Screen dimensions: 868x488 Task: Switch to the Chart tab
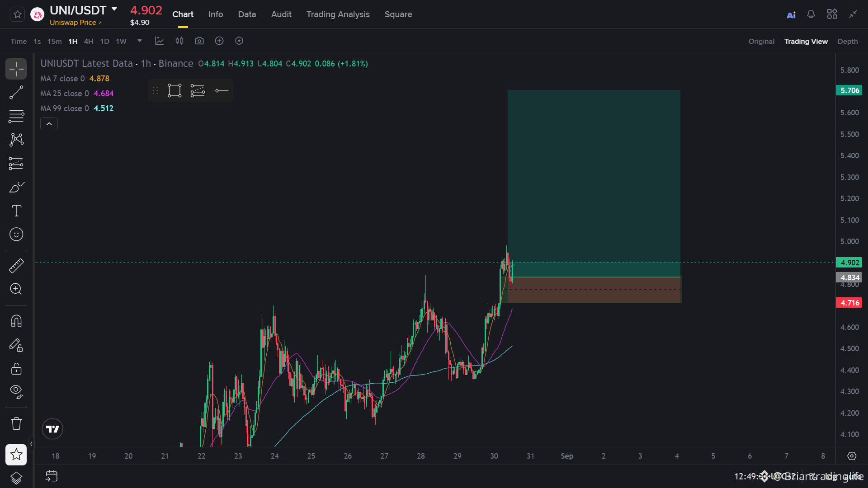point(183,14)
